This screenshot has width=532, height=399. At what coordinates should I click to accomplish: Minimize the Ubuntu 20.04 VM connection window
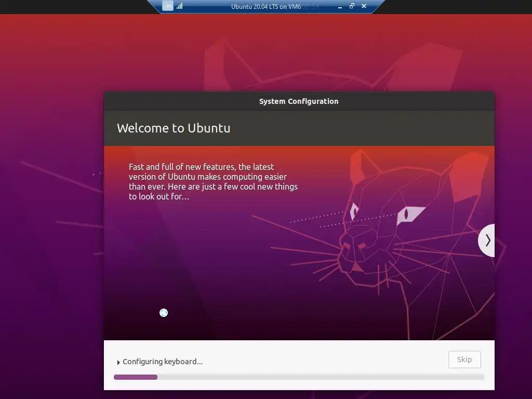(x=340, y=6)
